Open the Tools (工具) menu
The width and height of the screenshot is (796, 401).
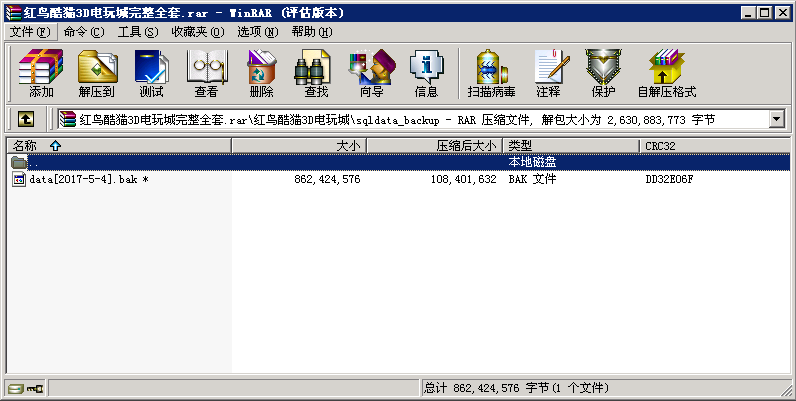[x=138, y=32]
